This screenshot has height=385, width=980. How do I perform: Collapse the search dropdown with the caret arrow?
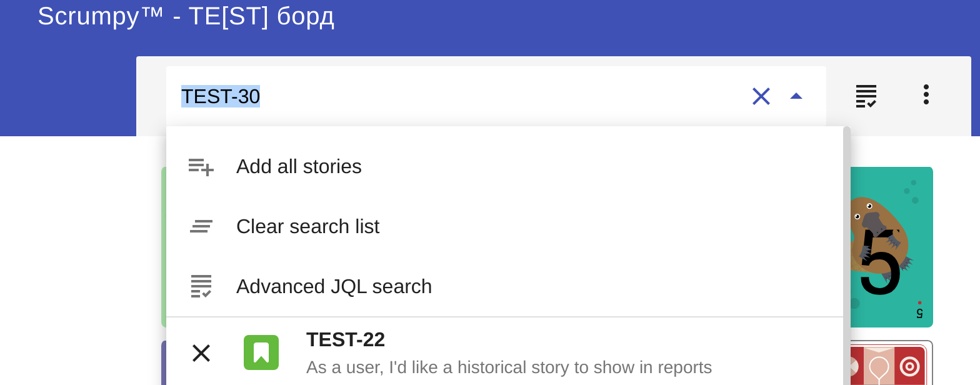tap(796, 96)
